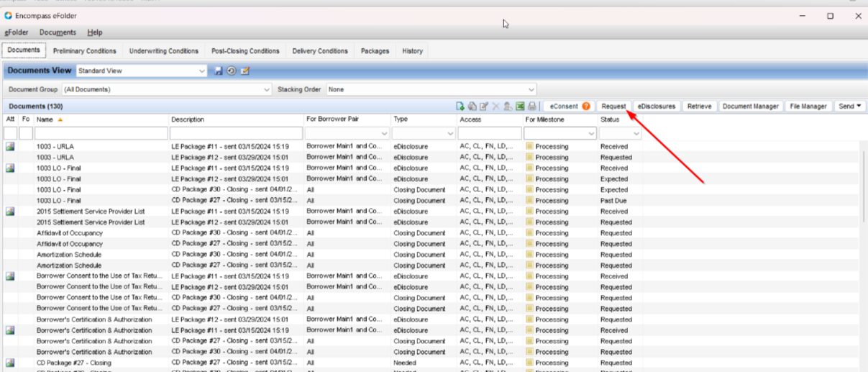The image size is (868, 372).
Task: Click attachment icon on CD Package #27 - Closing row
Action: [10, 363]
